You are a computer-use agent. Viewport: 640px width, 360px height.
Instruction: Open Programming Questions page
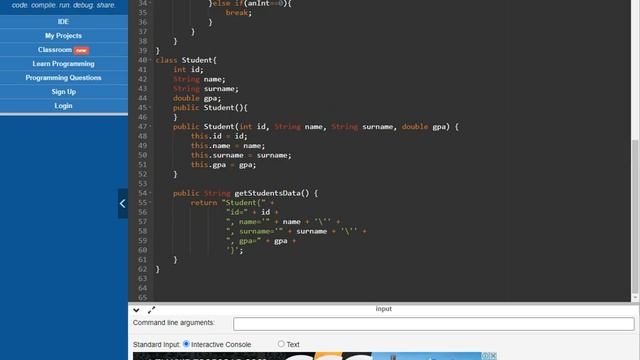[x=63, y=78]
